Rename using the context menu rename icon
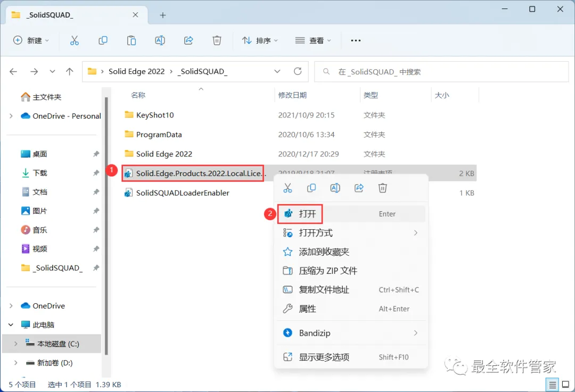This screenshot has height=392, width=575. (x=335, y=188)
